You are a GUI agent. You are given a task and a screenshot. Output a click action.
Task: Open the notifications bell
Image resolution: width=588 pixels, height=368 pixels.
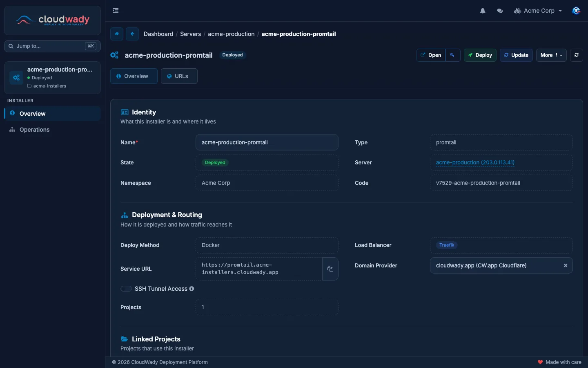pyautogui.click(x=483, y=11)
